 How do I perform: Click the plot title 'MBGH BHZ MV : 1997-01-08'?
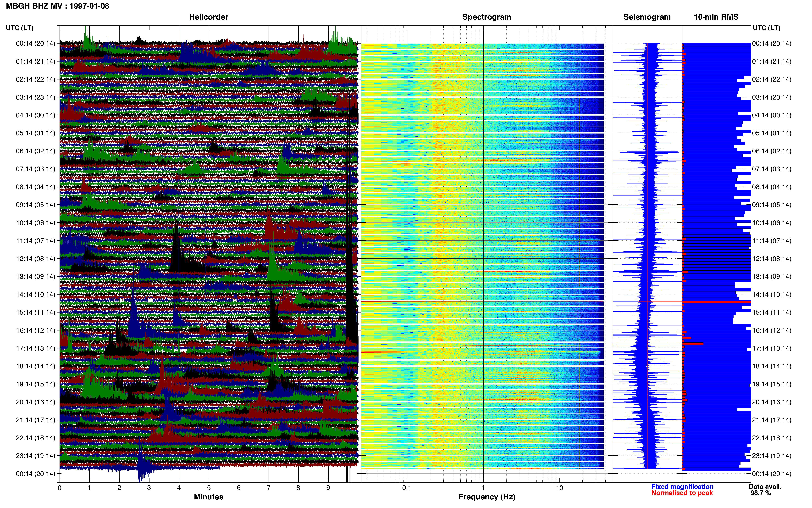(x=57, y=6)
